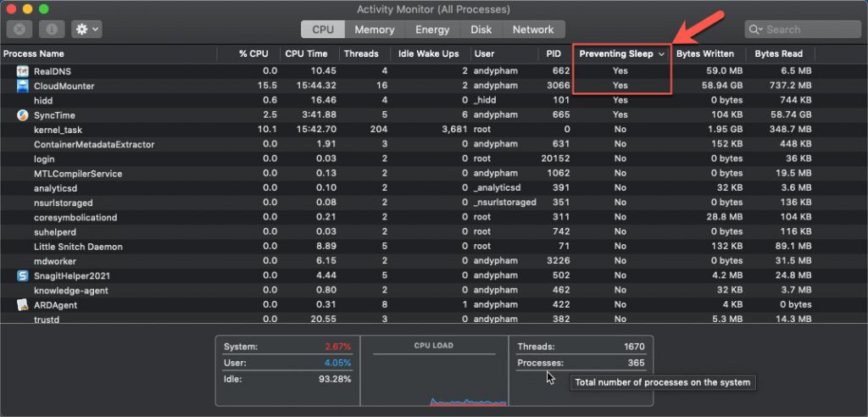Select the Network tab

(533, 30)
